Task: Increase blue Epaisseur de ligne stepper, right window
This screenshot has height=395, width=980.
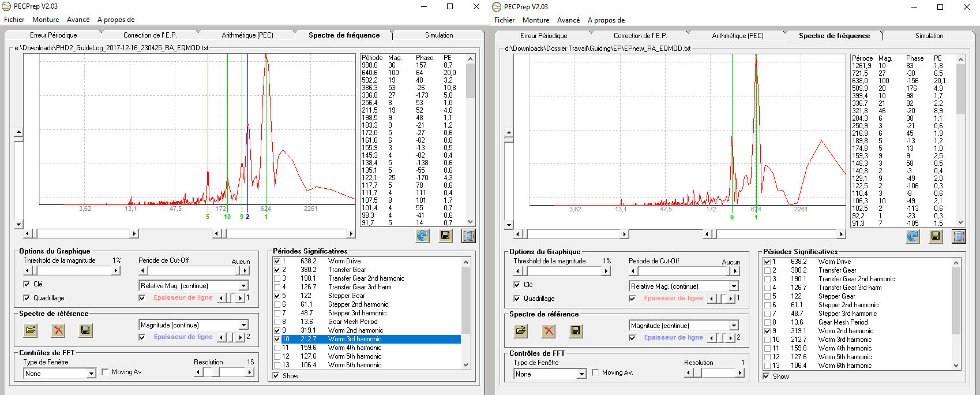Action: [x=731, y=338]
